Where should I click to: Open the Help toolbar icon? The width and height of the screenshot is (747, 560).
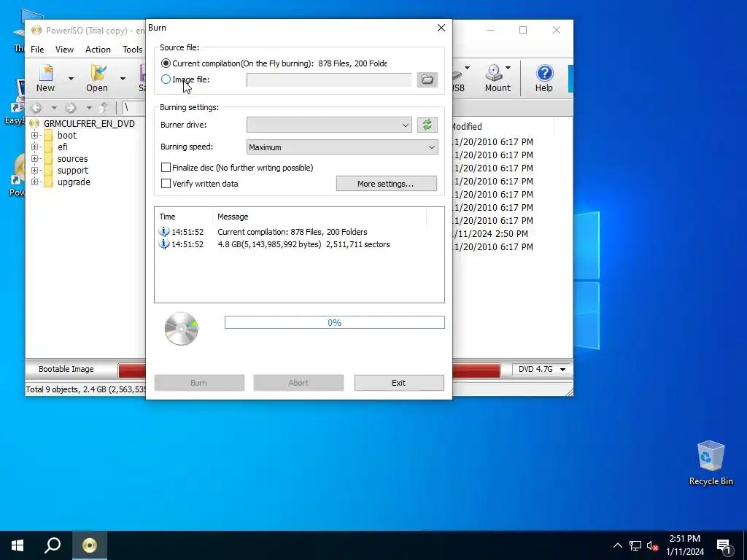[543, 78]
